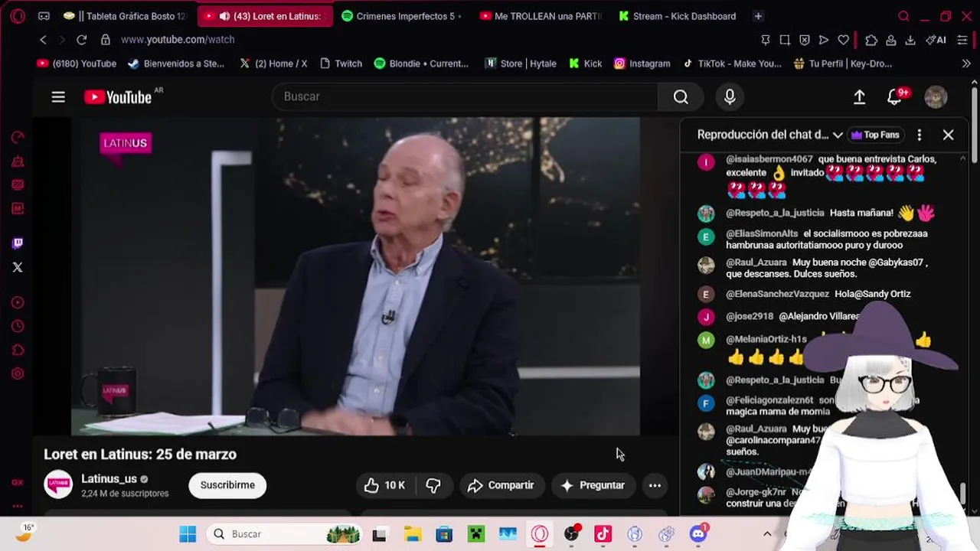The width and height of the screenshot is (980, 551).
Task: Focus the YouTube Buscar search field
Action: 465,96
